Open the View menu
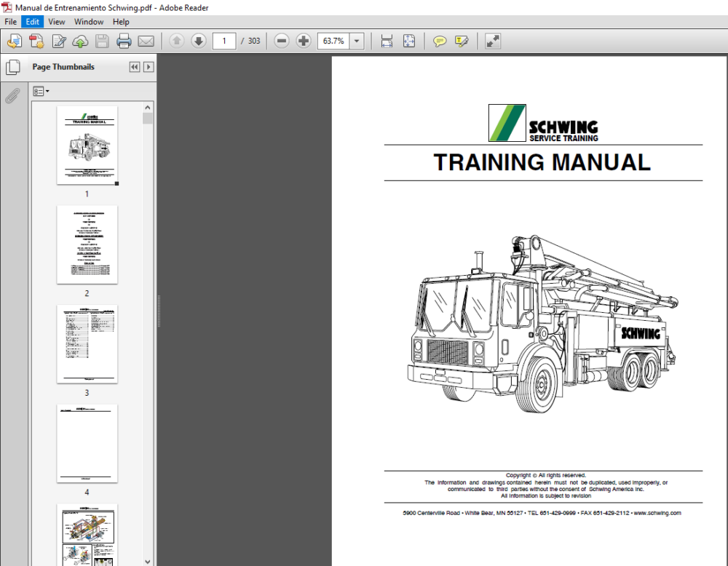 click(x=57, y=22)
